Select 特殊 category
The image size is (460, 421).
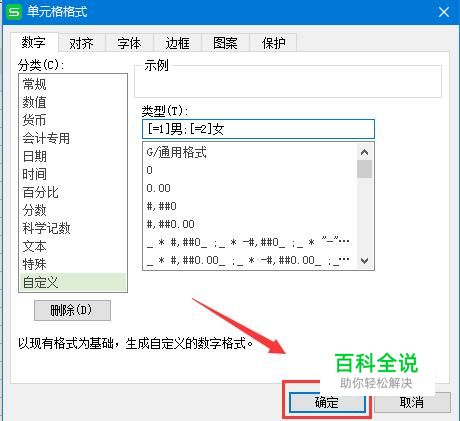pos(73,264)
